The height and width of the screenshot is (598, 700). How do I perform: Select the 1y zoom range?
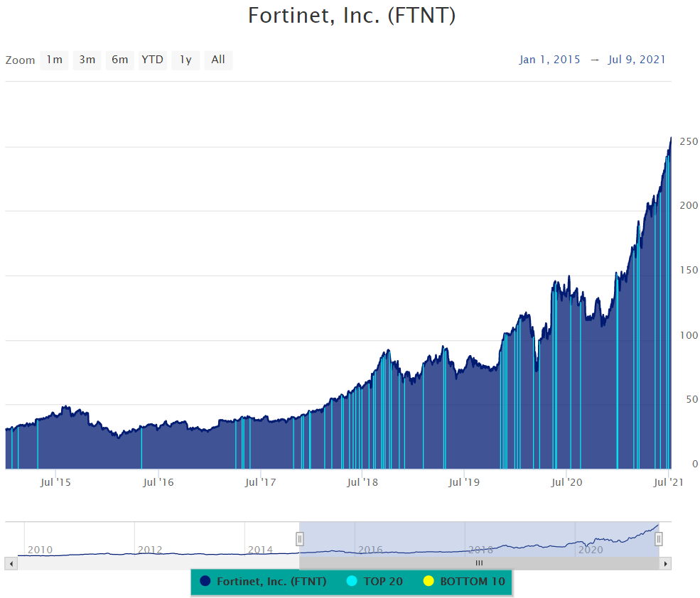click(x=185, y=60)
